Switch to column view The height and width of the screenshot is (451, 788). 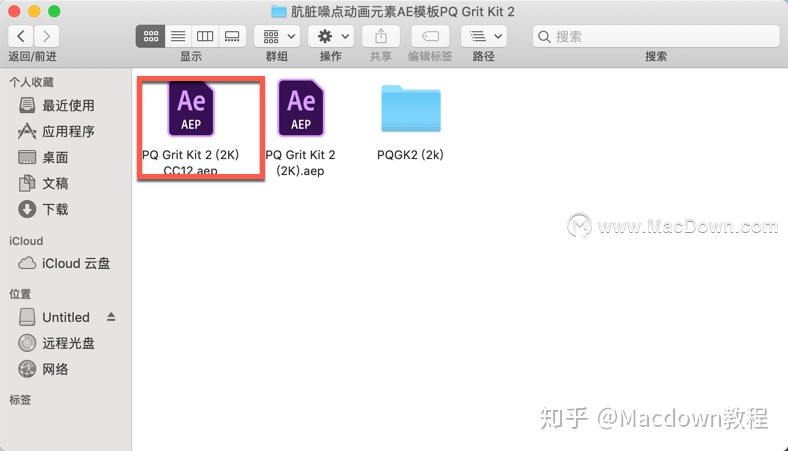205,36
